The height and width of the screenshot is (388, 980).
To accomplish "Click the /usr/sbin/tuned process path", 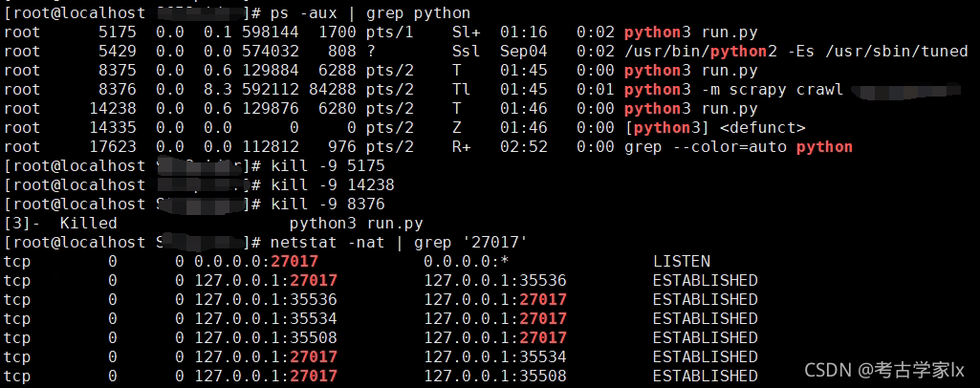I will coord(916,51).
